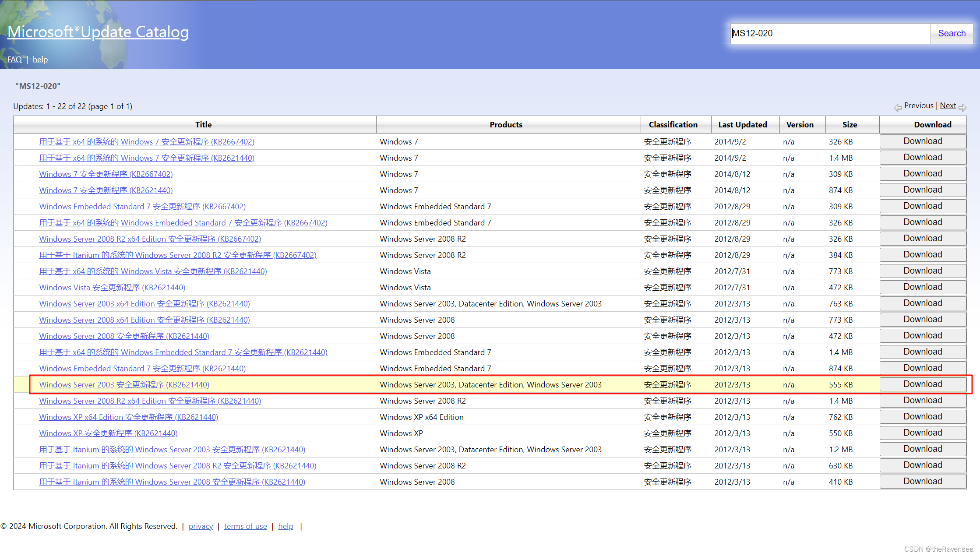Sort results by Version column header

tap(802, 124)
